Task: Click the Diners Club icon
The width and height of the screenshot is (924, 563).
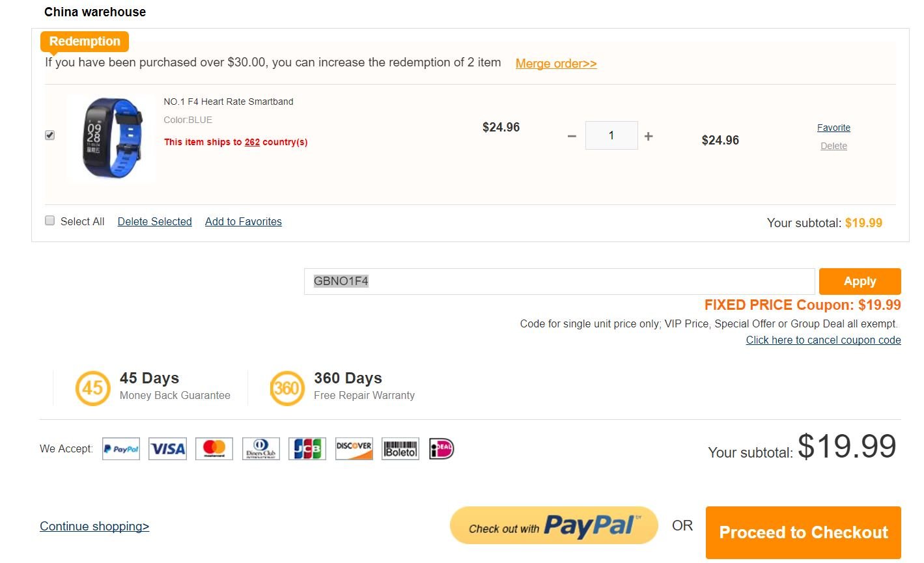Action: [261, 449]
